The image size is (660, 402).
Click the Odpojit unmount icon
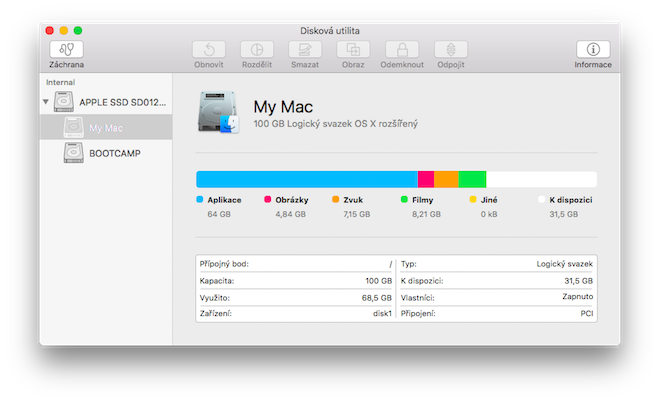coord(451,50)
